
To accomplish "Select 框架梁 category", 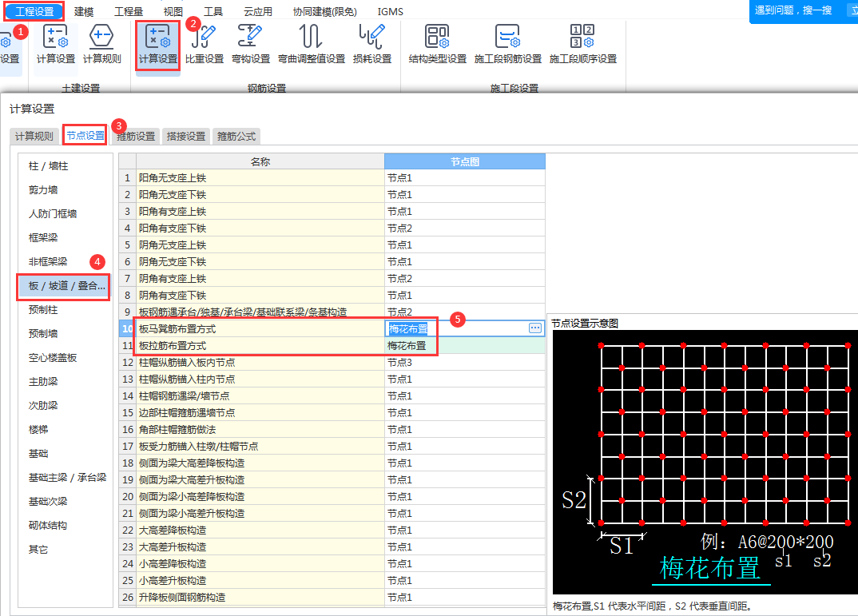I will [x=43, y=237].
